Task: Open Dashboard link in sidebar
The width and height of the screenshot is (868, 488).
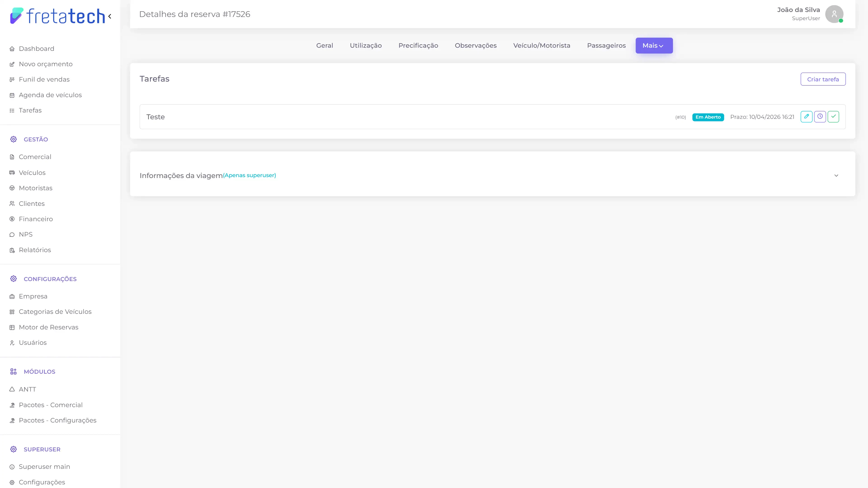Action: pos(36,49)
